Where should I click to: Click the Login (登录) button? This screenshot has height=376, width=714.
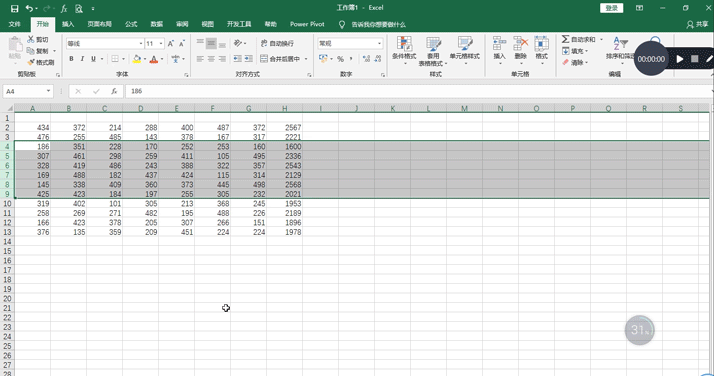click(612, 8)
